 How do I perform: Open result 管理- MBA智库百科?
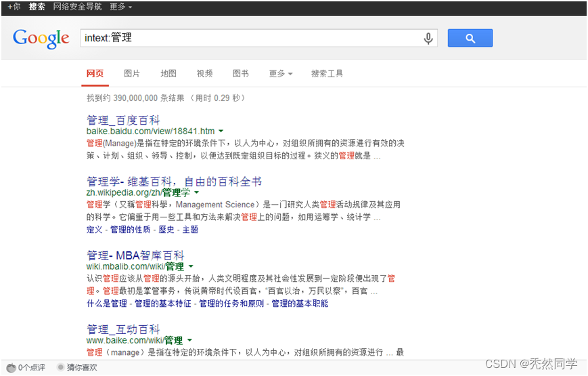click(x=135, y=255)
